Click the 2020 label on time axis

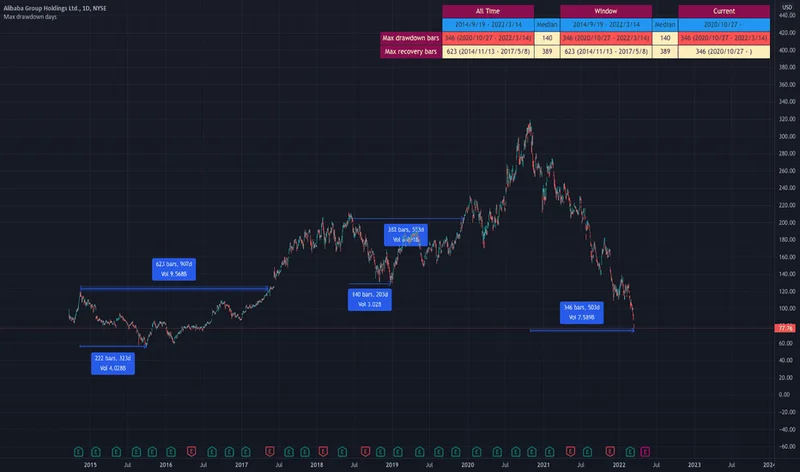(x=467, y=464)
